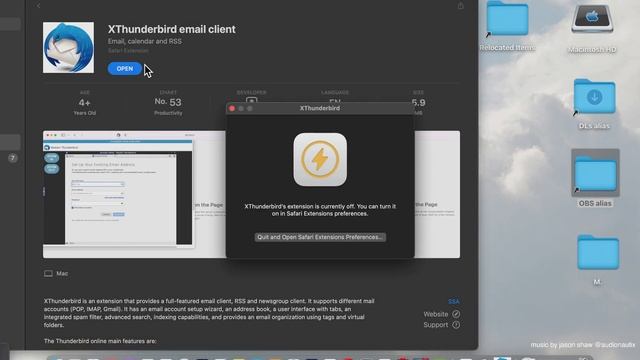The width and height of the screenshot is (640, 360).
Task: Click the App Store back arrow
Action: (x=38, y=6)
